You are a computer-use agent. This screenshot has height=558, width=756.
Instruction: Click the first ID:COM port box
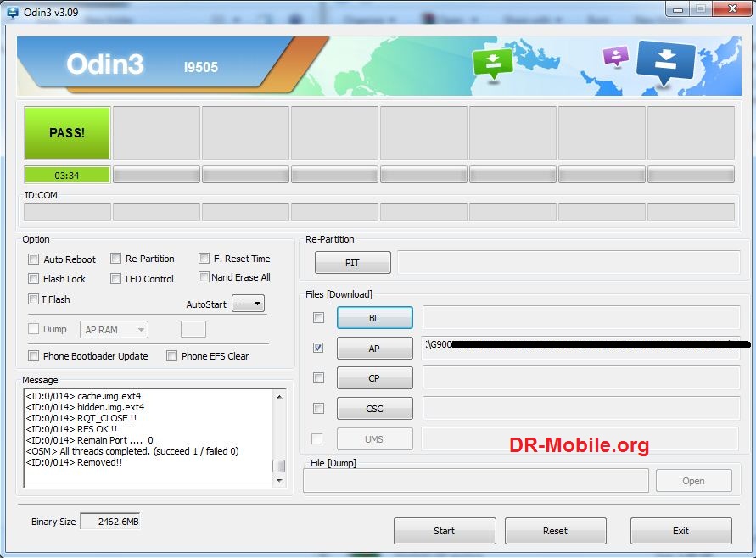coord(67,211)
